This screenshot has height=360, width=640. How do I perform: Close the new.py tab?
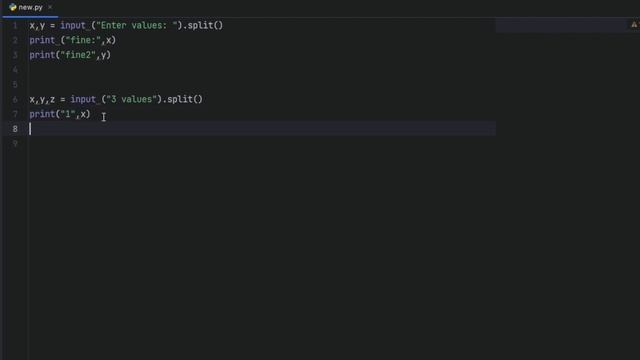click(50, 7)
